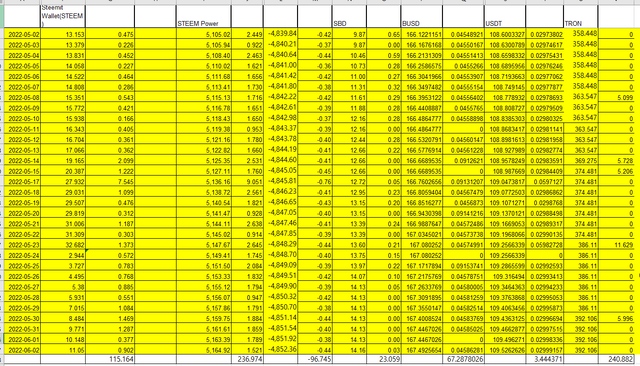Click the 0.05982728 cell
The image size is (640, 366).
point(545,245)
